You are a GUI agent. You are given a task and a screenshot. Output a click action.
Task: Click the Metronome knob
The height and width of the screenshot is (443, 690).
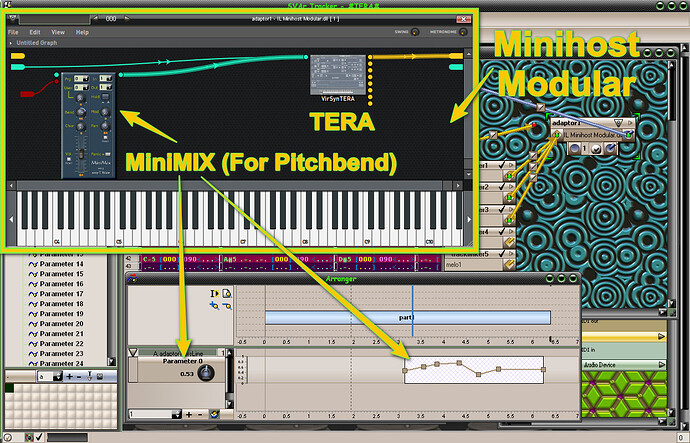[462, 32]
